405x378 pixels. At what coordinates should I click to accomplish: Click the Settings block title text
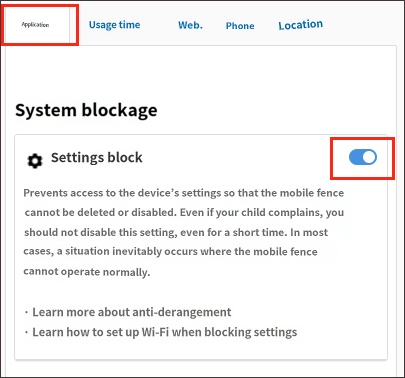(97, 157)
